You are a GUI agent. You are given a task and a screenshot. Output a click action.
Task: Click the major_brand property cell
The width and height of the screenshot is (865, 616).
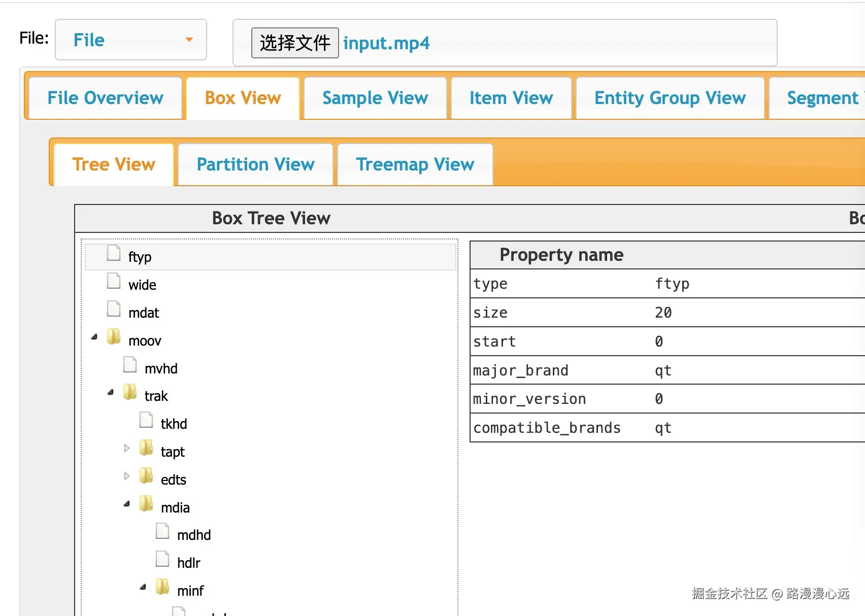(x=521, y=370)
